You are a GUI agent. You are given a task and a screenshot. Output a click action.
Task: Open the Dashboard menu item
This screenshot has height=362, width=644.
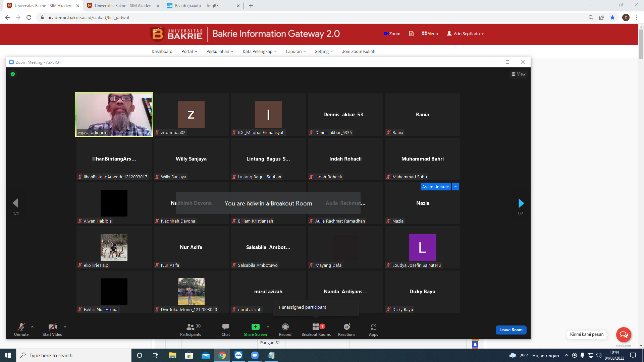162,51
